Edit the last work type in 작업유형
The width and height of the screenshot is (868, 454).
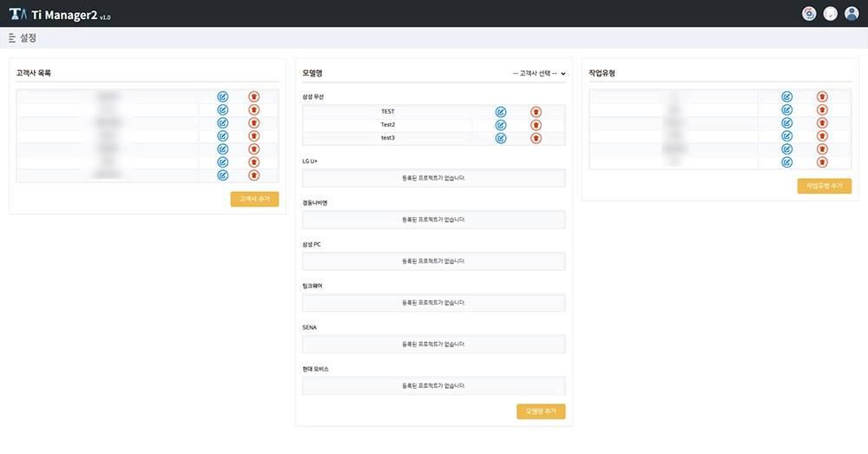786,162
